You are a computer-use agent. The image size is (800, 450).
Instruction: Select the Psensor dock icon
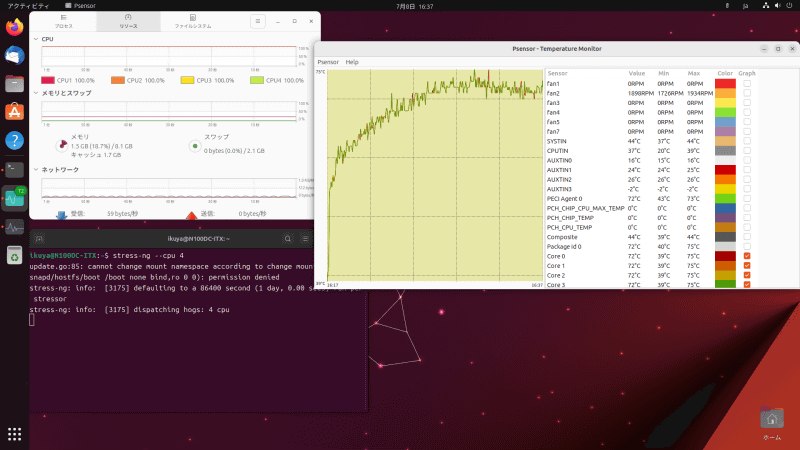[x=14, y=198]
